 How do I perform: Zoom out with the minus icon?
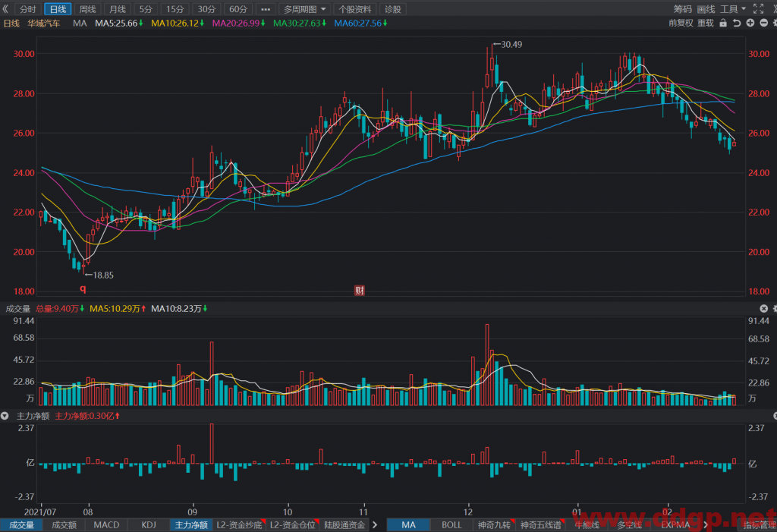click(x=763, y=23)
